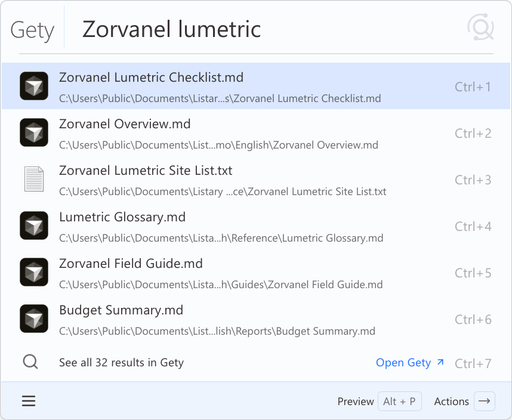This screenshot has height=420, width=512.
Task: Click the Gety label beside the search box
Action: [x=32, y=30]
